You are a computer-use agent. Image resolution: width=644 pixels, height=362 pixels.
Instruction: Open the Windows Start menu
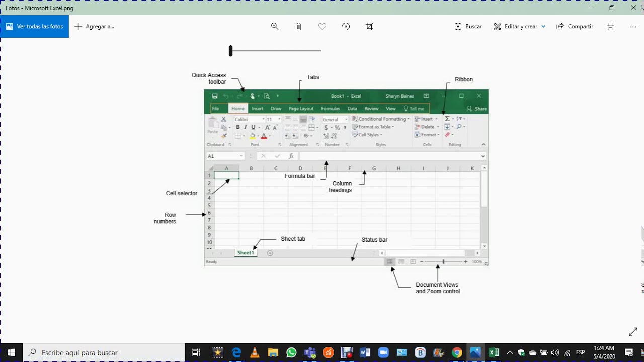[x=12, y=352]
